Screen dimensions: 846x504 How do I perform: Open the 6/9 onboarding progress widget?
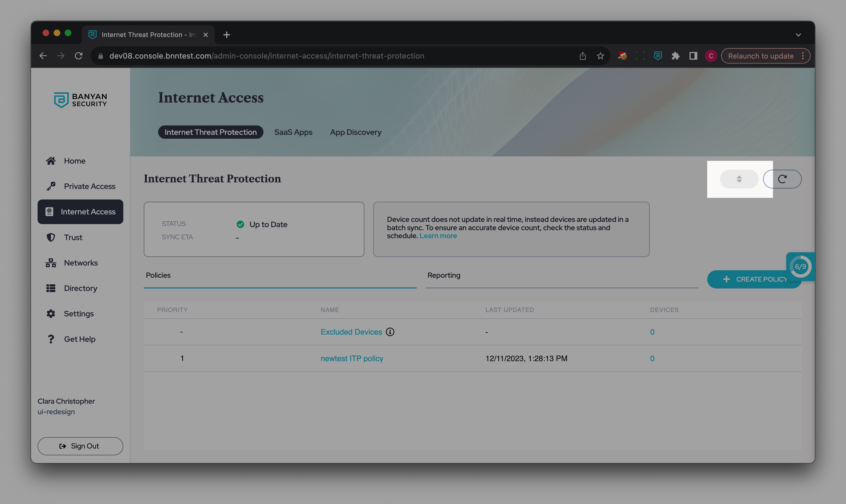click(800, 267)
